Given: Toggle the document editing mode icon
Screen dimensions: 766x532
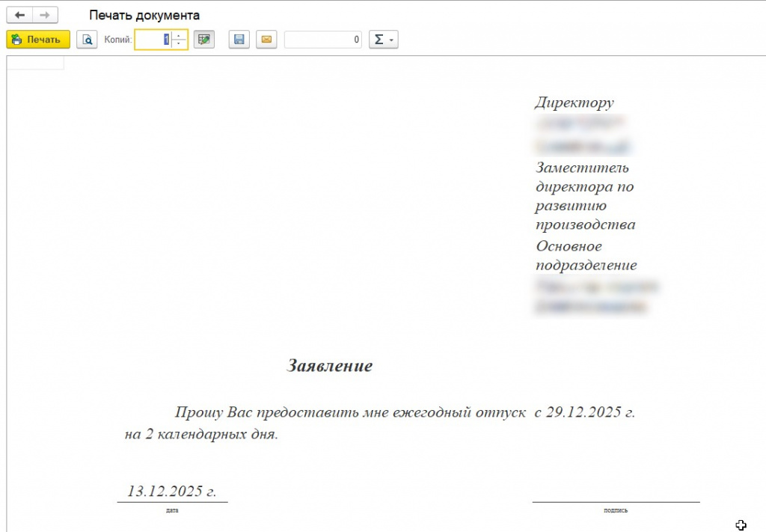Looking at the screenshot, I should coord(204,40).
